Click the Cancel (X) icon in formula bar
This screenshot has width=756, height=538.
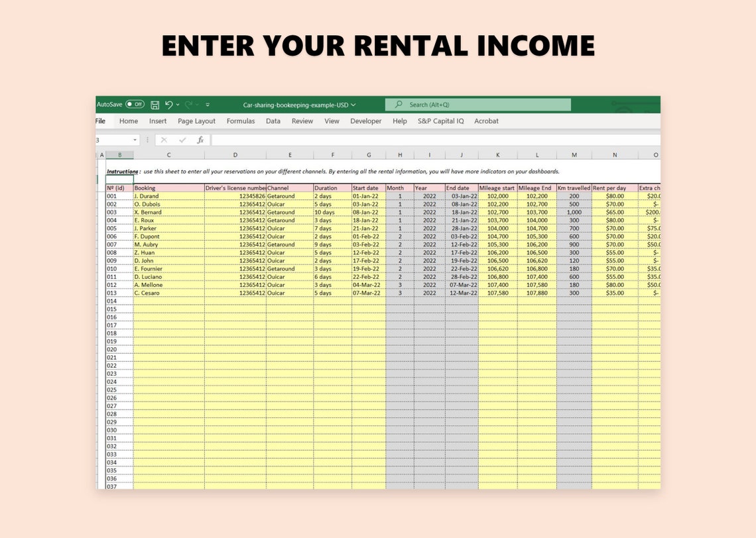[x=164, y=140]
